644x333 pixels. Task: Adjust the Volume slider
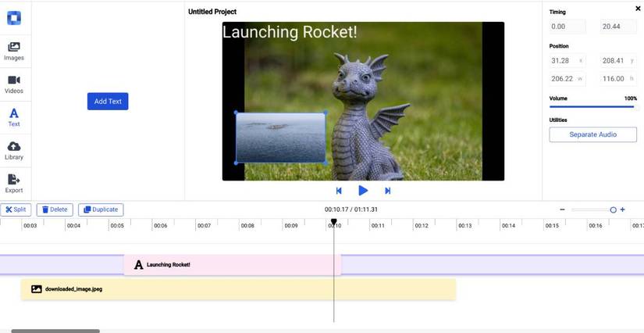(592, 107)
